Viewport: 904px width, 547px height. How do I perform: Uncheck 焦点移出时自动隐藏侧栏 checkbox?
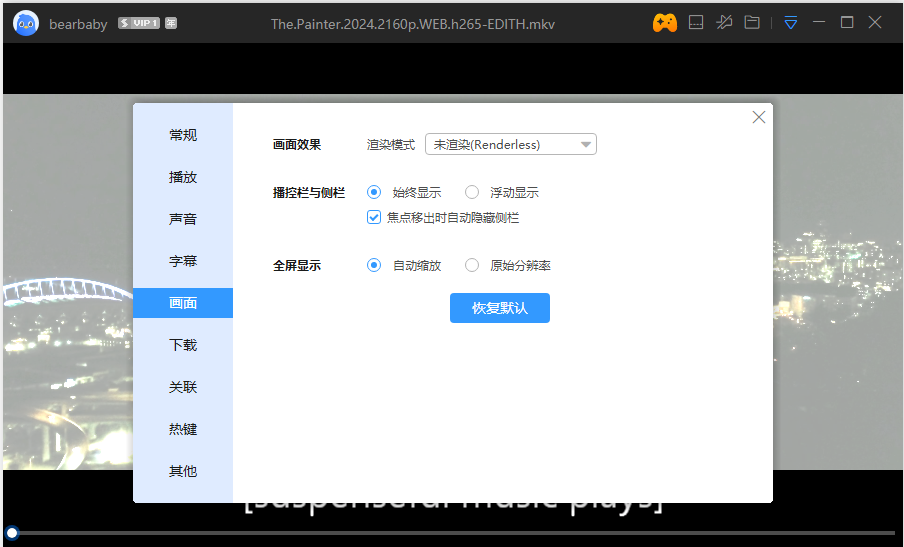[375, 217]
